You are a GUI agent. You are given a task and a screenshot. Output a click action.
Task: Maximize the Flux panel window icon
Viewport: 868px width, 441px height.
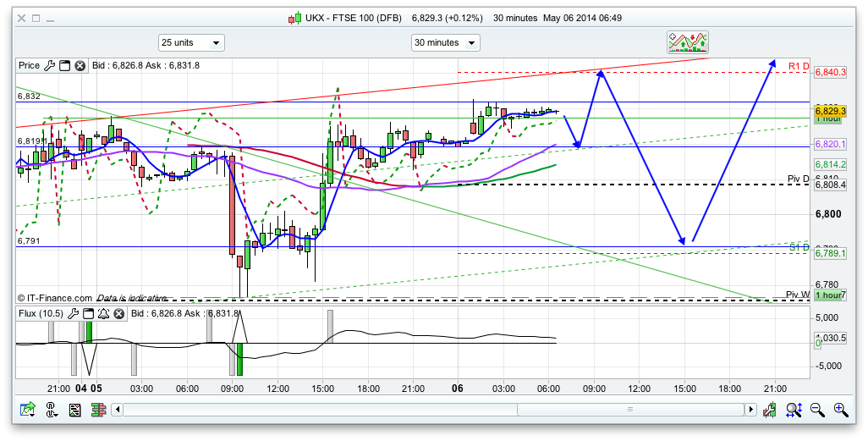click(x=89, y=314)
